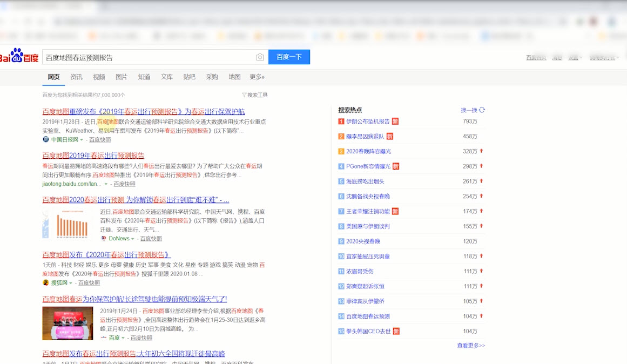
Task: Click the 新 badge beside 拳头韩国CEO去世
Action: 396,331
